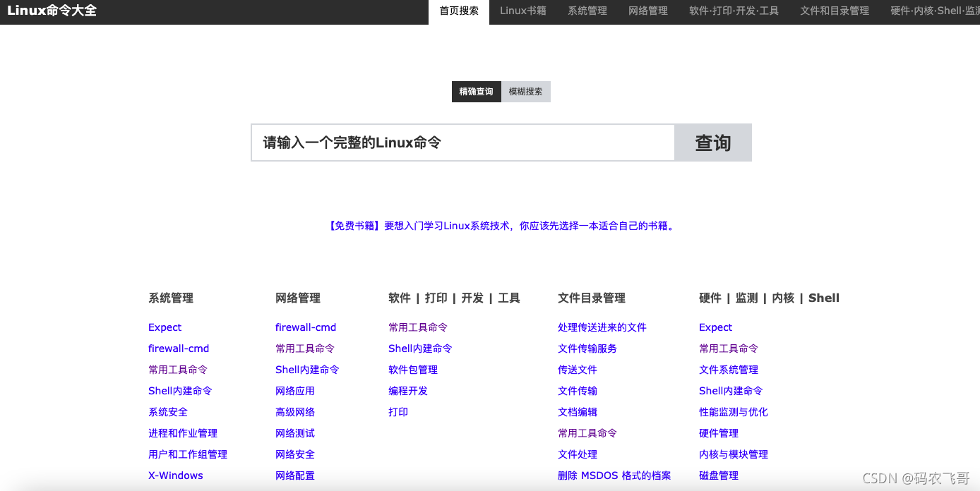Open the 文件处理 link

[578, 454]
